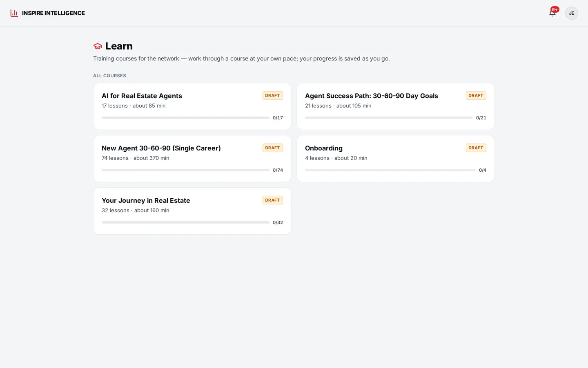Click the New Agent 30-60-90 progress bar

coord(185,170)
